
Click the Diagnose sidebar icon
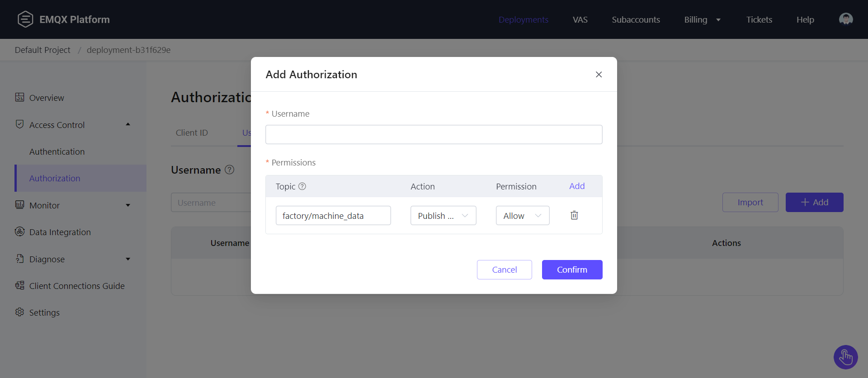[19, 259]
